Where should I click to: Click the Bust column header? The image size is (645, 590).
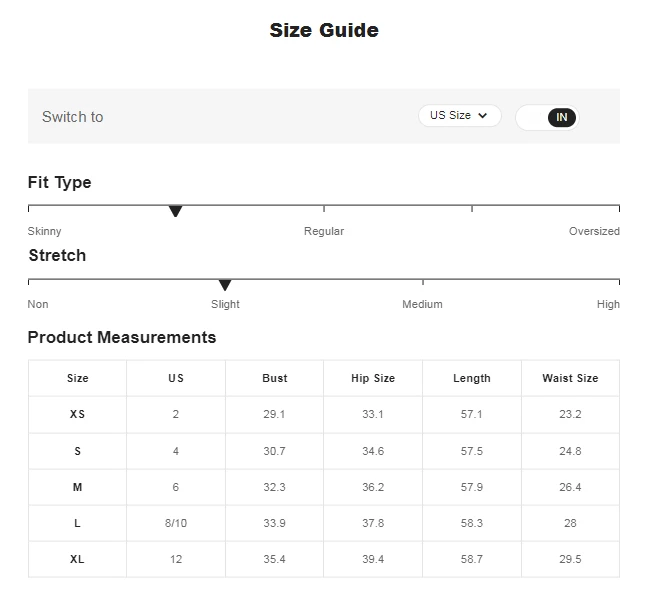(275, 378)
